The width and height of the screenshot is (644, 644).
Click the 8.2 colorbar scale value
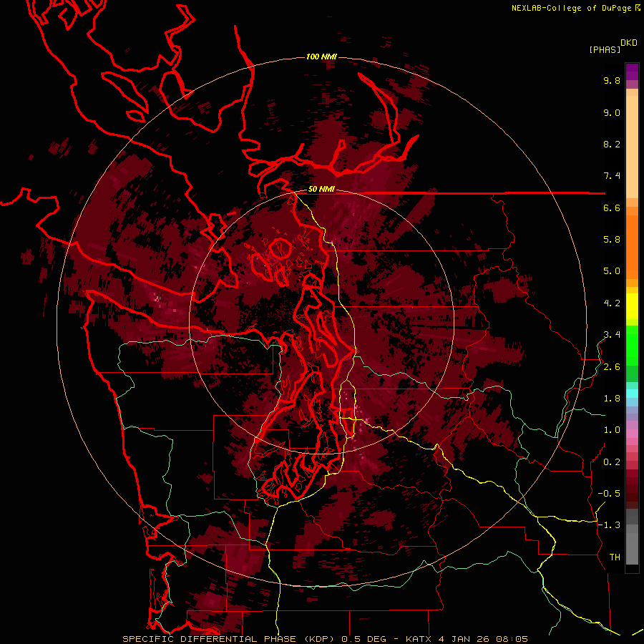(x=612, y=144)
